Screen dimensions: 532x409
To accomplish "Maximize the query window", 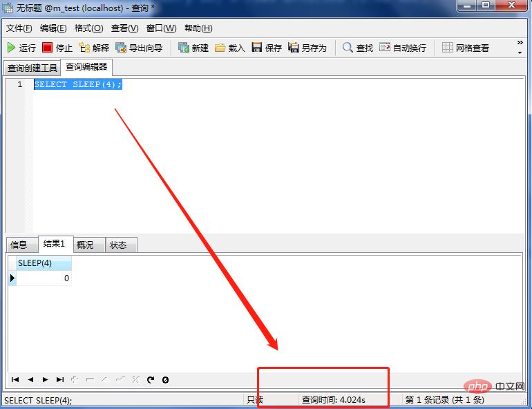I will [486, 6].
